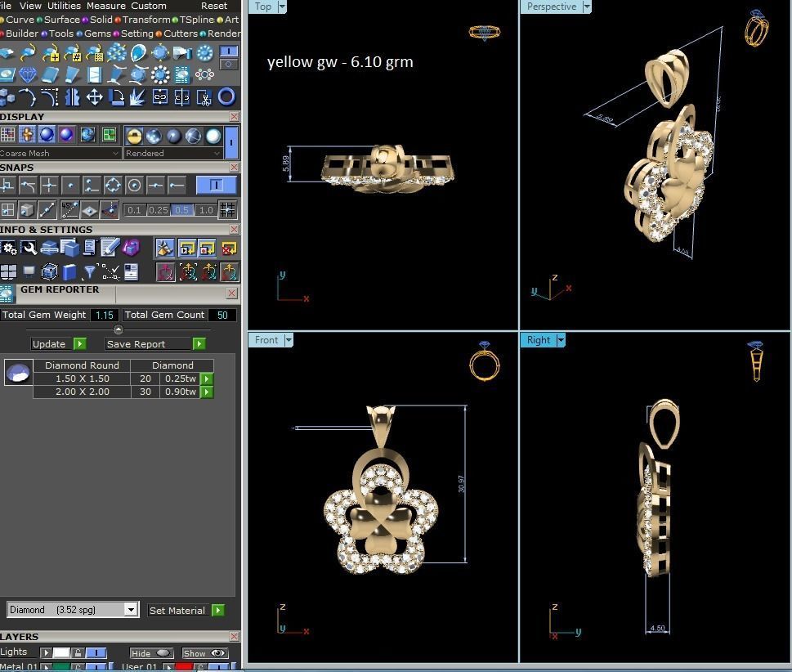Open the Coarse Mesh dropdown
Image resolution: width=792 pixels, height=672 pixels.
60,153
